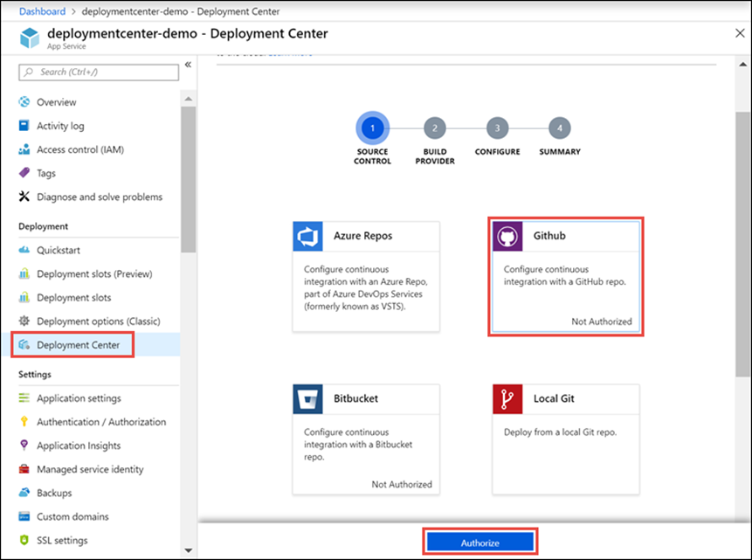Select step 1 Source Control circle
Viewport: 752px width, 560px height.
pyautogui.click(x=373, y=128)
